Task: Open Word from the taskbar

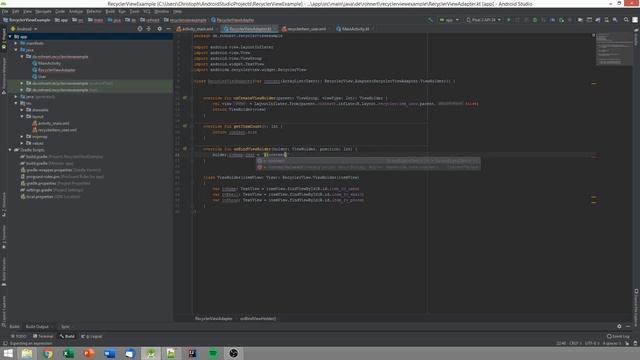Action: tap(109, 353)
